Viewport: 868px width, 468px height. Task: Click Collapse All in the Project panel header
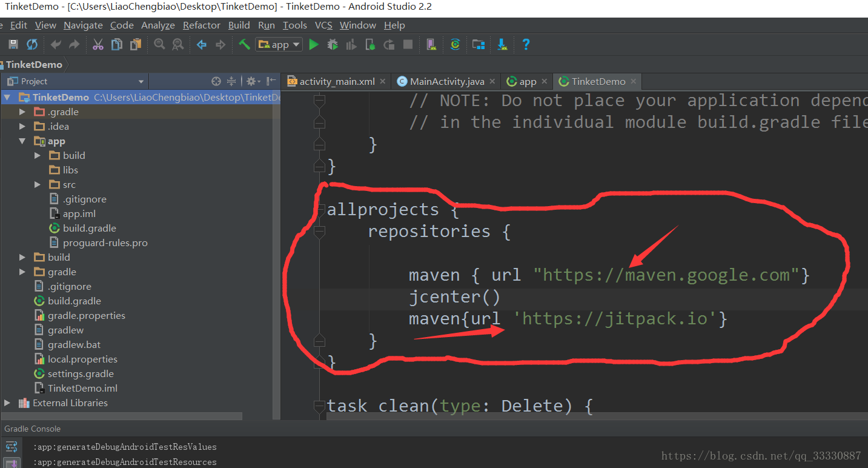231,81
